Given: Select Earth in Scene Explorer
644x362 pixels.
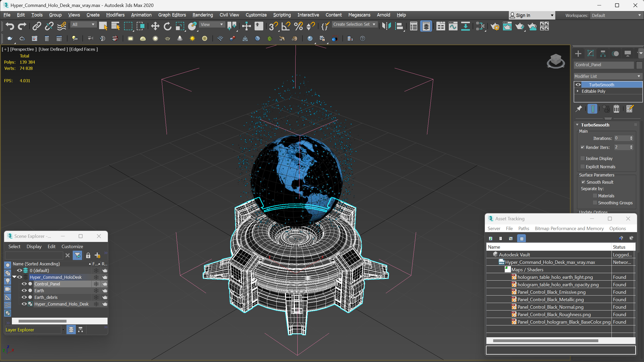Looking at the screenshot, I should 39,291.
